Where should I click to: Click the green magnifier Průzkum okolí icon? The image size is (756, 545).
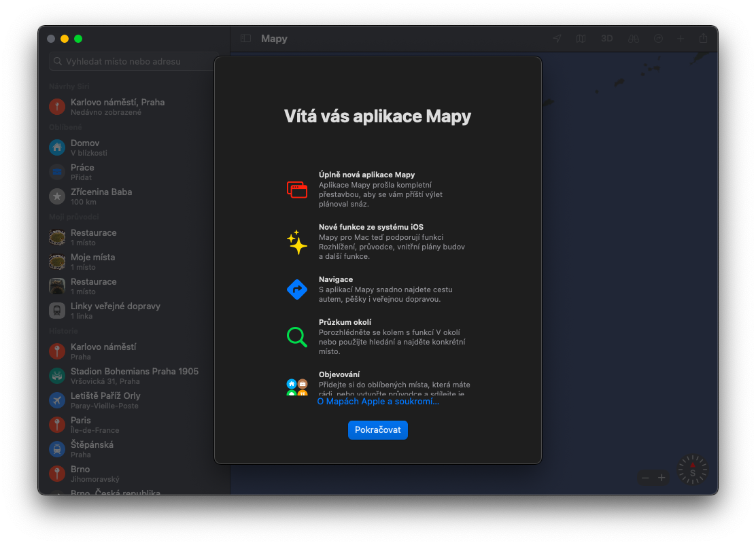[297, 337]
